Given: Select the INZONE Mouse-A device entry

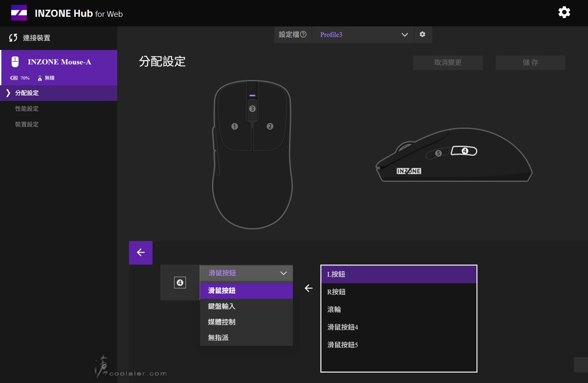Looking at the screenshot, I should tap(58, 68).
